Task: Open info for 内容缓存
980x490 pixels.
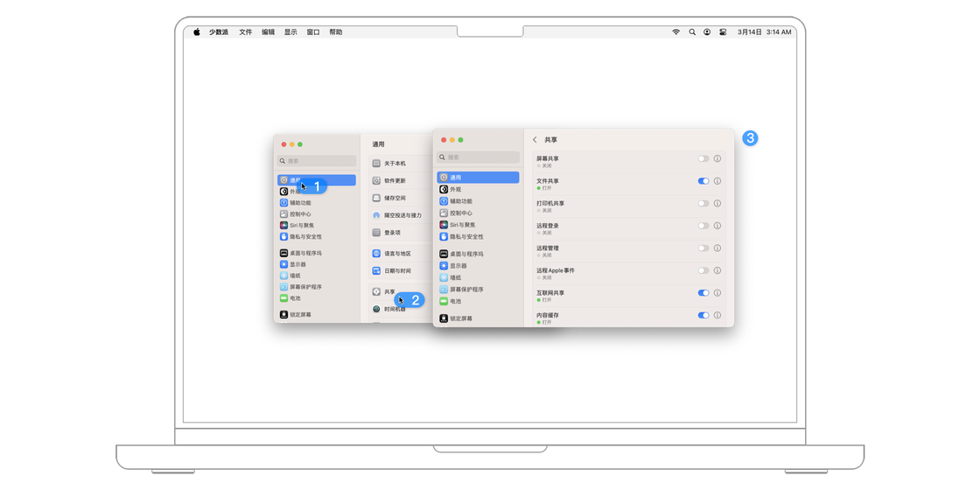Action: pos(717,315)
